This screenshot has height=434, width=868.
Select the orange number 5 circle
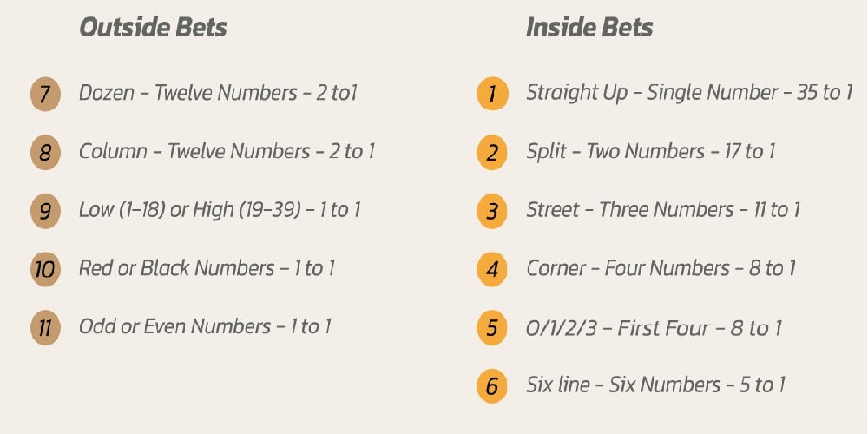492,328
